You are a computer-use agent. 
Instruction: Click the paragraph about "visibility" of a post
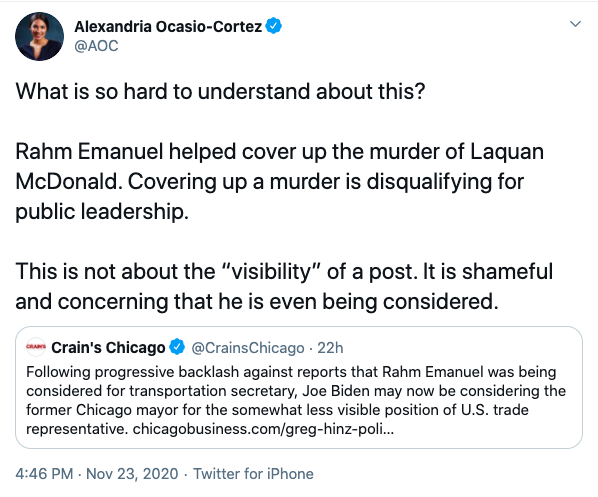click(x=284, y=286)
